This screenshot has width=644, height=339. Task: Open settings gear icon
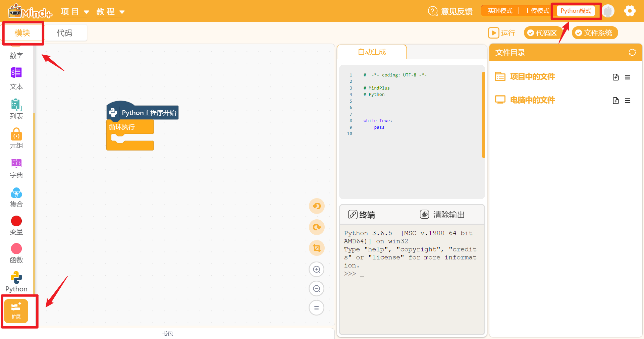[630, 11]
